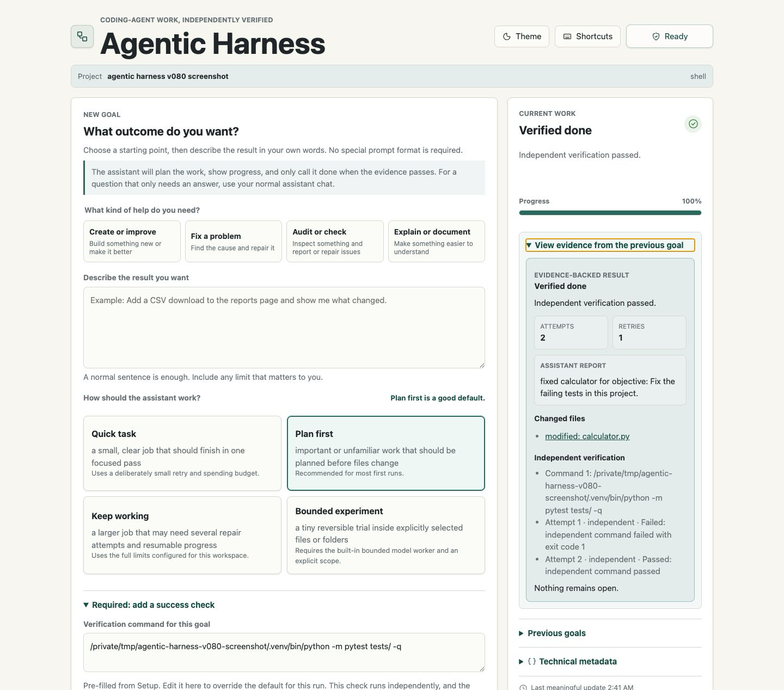This screenshot has width=784, height=690.
Task: Open the Shortcuts panel
Action: pos(587,36)
